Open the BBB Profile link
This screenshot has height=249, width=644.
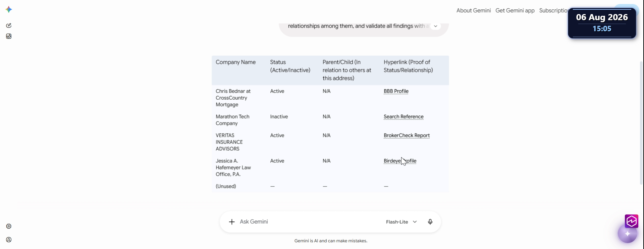click(396, 91)
